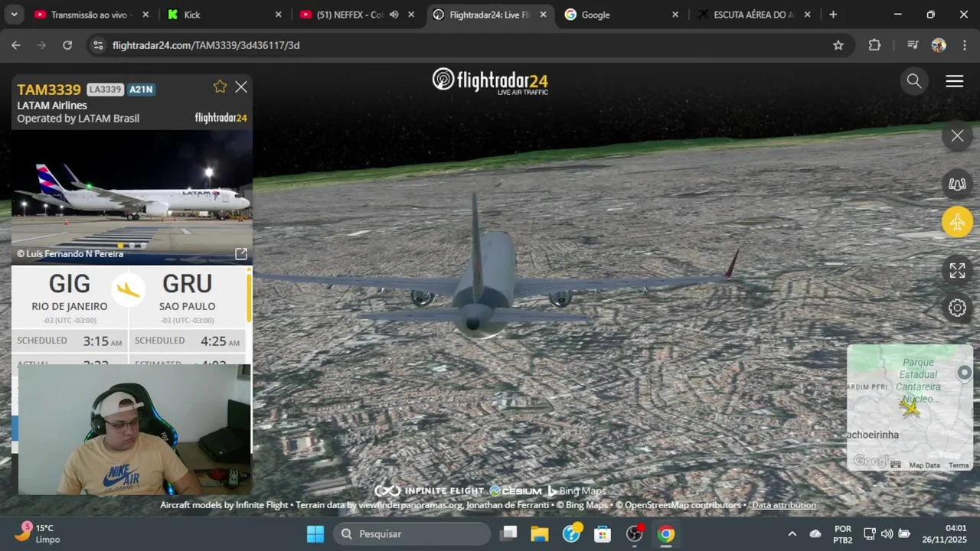Go back to previous page
This screenshot has width=980, height=551.
[x=16, y=45]
